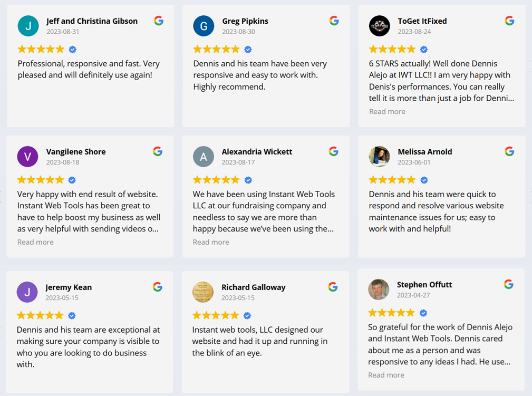Click Melissa Arnold's profile photo
Viewport: 532px width, 396px height.
(x=379, y=156)
